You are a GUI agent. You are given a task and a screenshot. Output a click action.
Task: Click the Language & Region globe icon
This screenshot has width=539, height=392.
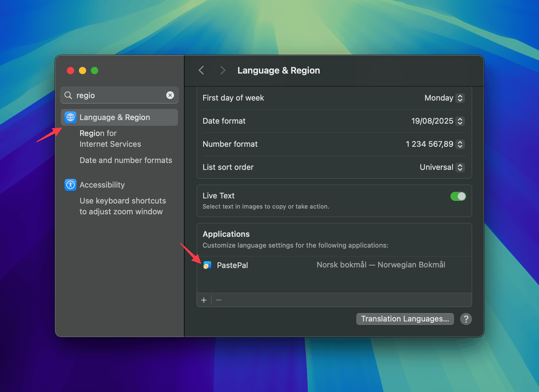[x=71, y=117]
